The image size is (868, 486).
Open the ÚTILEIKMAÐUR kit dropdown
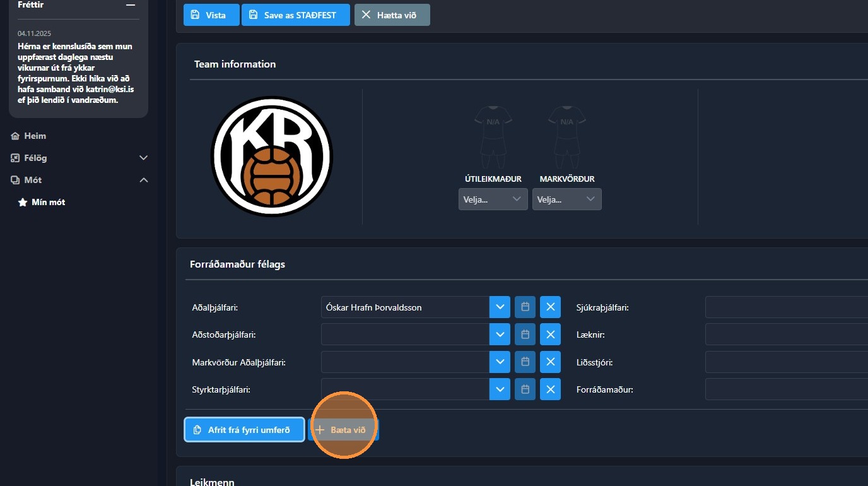(493, 199)
